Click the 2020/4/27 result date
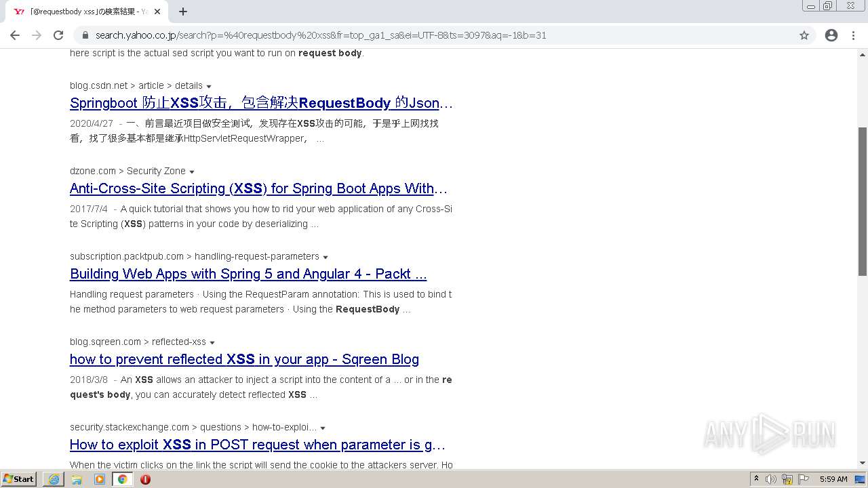Screen dimensions: 868x488 click(92, 123)
